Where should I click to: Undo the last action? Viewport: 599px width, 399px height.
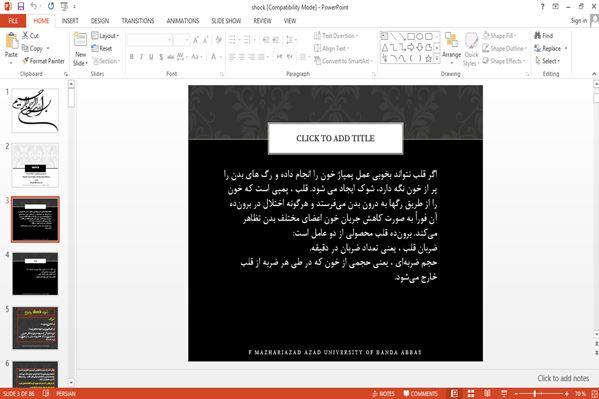34,6
